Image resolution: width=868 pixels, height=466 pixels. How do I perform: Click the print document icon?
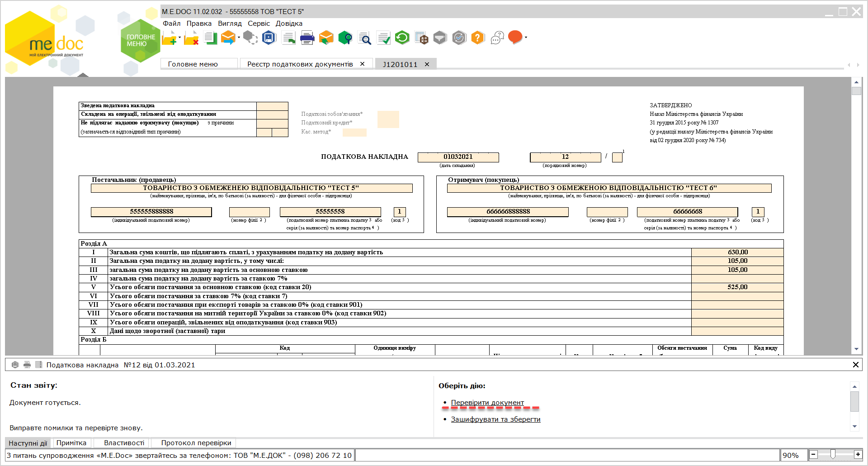pyautogui.click(x=307, y=38)
